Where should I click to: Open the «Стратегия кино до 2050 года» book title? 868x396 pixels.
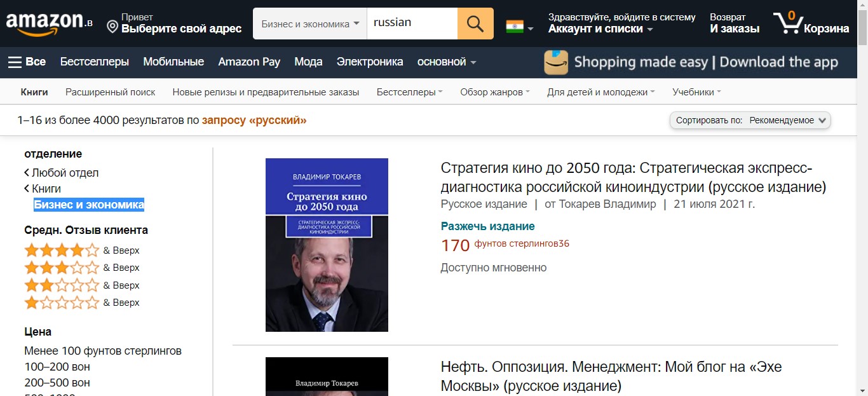click(x=633, y=177)
